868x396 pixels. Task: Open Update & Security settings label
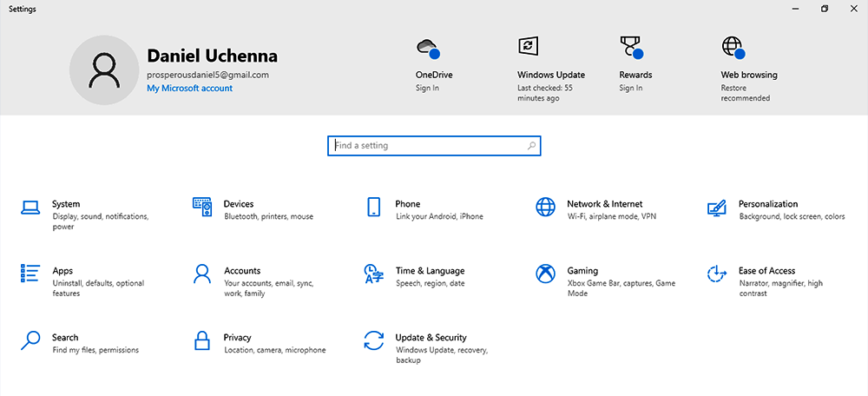click(x=431, y=337)
